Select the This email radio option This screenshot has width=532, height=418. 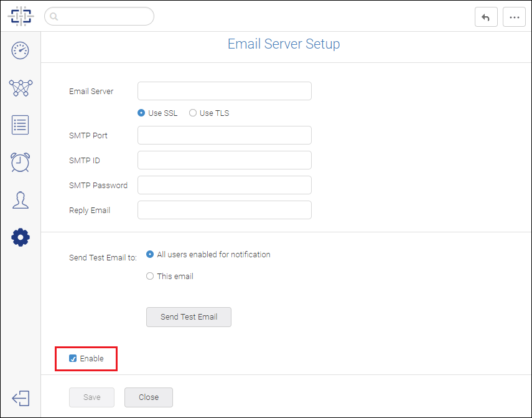149,276
